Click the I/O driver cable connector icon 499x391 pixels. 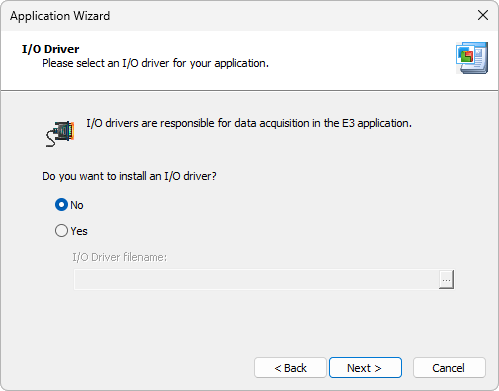(x=60, y=133)
